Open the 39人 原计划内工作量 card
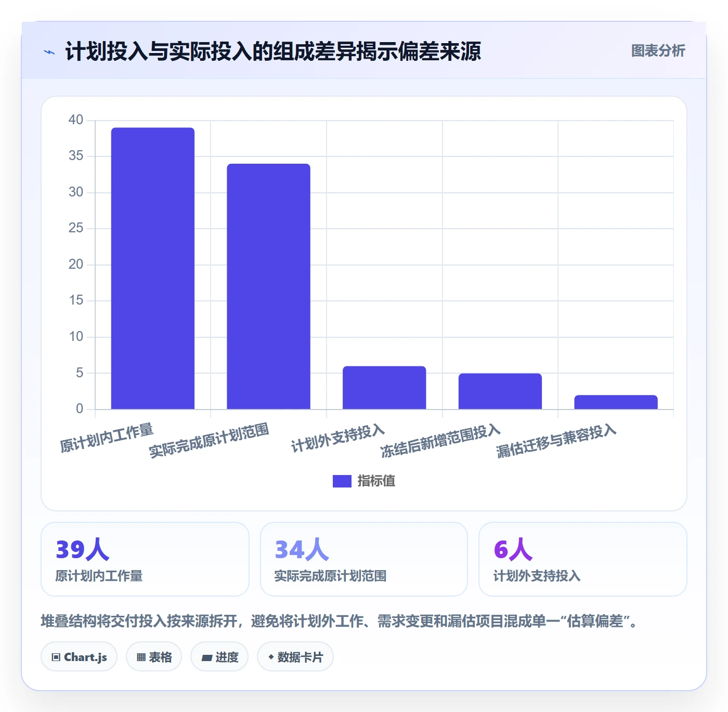 [145, 559]
